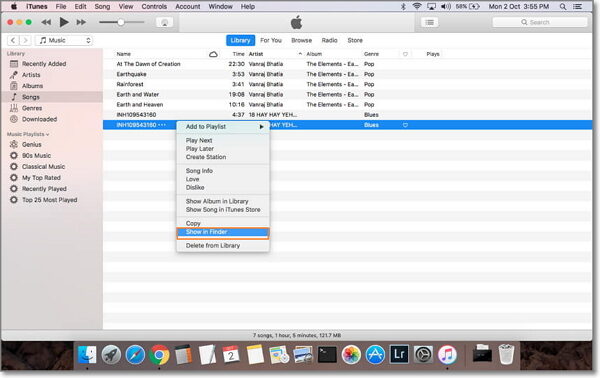This screenshot has width=600, height=378.
Task: Expand the Add to Playlist submenu
Action: [223, 127]
